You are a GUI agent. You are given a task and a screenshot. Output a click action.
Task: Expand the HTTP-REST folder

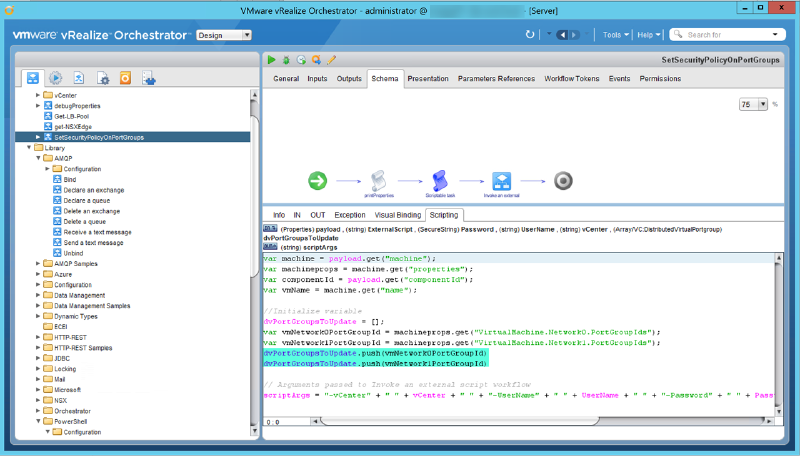click(x=38, y=337)
